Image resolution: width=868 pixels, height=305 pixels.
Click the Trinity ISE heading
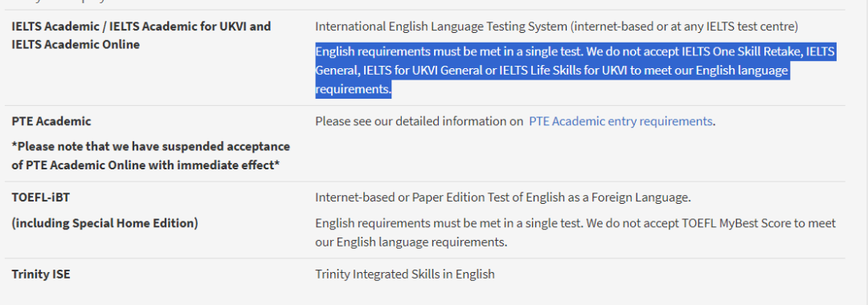pyautogui.click(x=40, y=274)
